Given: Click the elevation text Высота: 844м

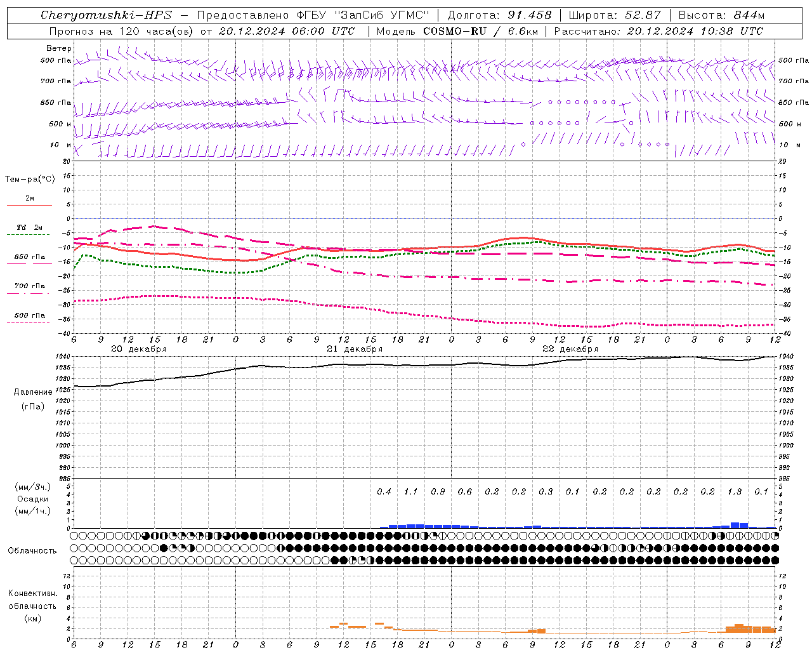Looking at the screenshot, I should (x=721, y=15).
